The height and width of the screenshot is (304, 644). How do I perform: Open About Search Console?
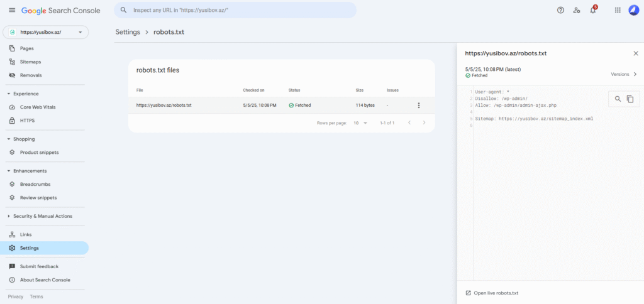click(45, 280)
